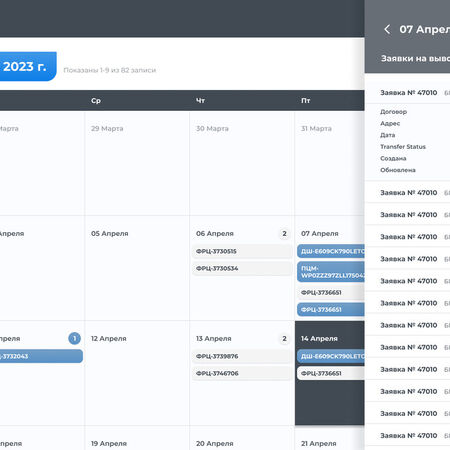Click the Чт weekday column header
The image size is (450, 450).
[200, 100]
